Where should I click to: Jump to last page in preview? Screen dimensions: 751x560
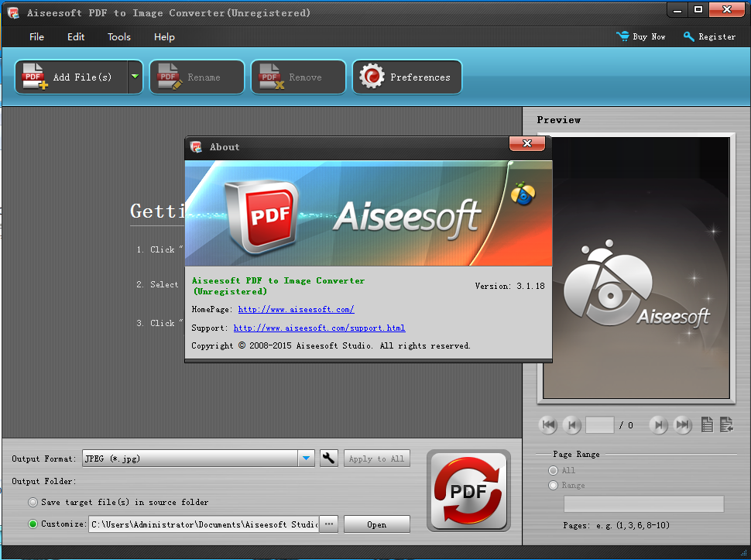(x=682, y=424)
